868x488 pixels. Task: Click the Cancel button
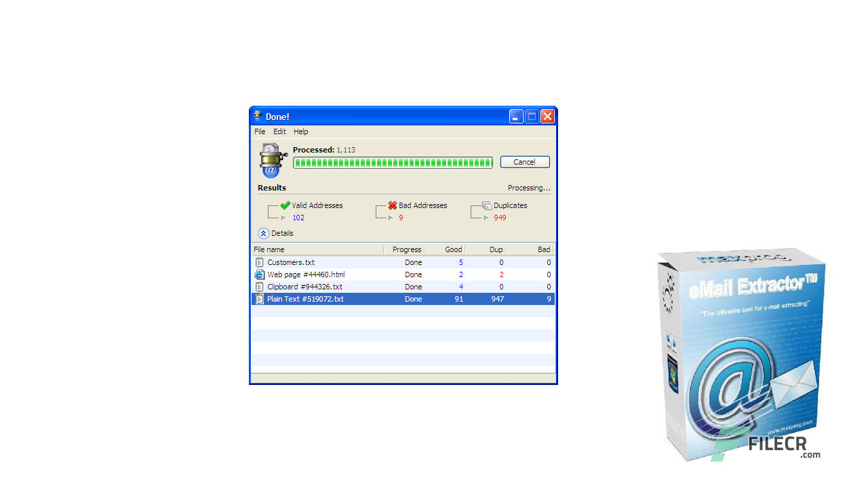point(525,162)
